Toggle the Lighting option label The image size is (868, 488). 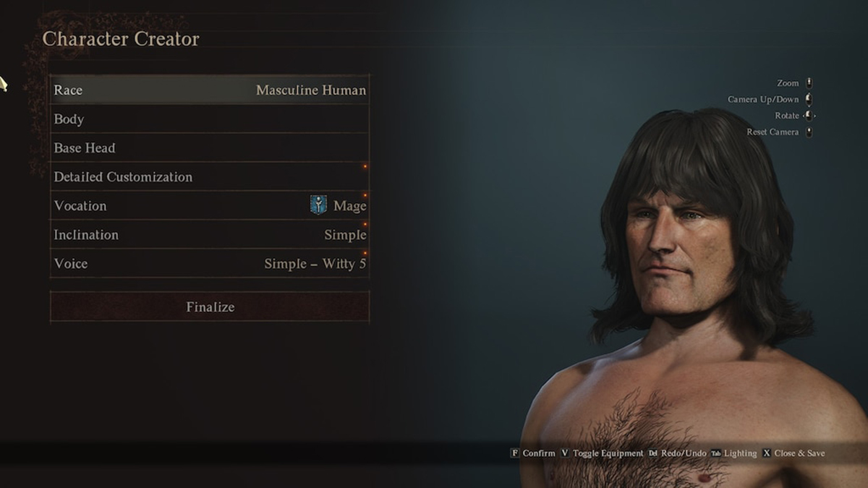(x=740, y=453)
